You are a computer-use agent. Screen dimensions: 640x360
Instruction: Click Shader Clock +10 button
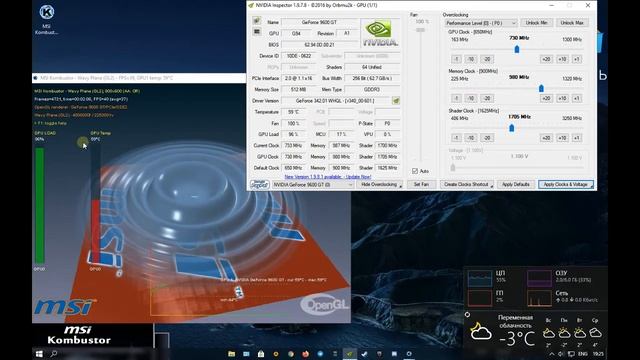(x=562, y=138)
